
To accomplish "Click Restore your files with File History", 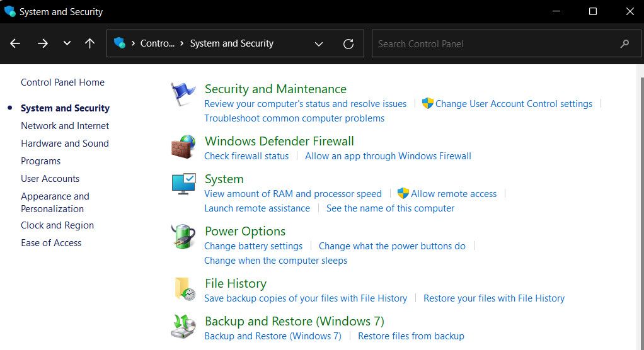I will (494, 298).
